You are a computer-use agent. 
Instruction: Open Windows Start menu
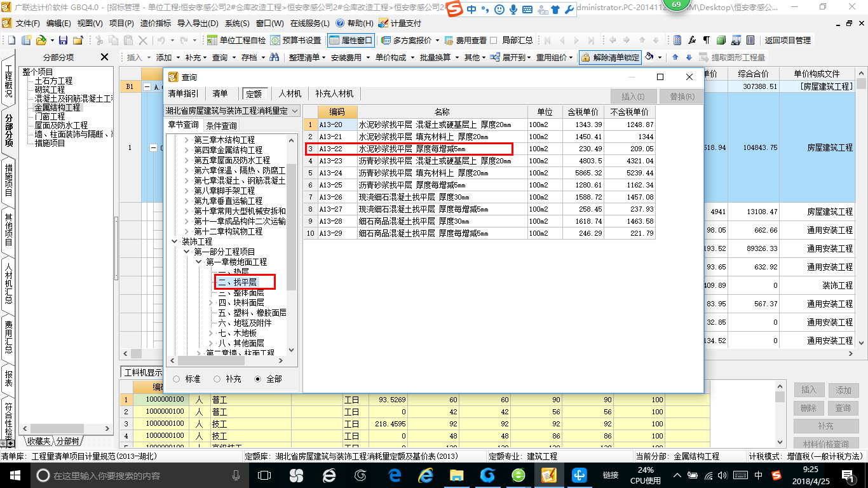pos(14,475)
